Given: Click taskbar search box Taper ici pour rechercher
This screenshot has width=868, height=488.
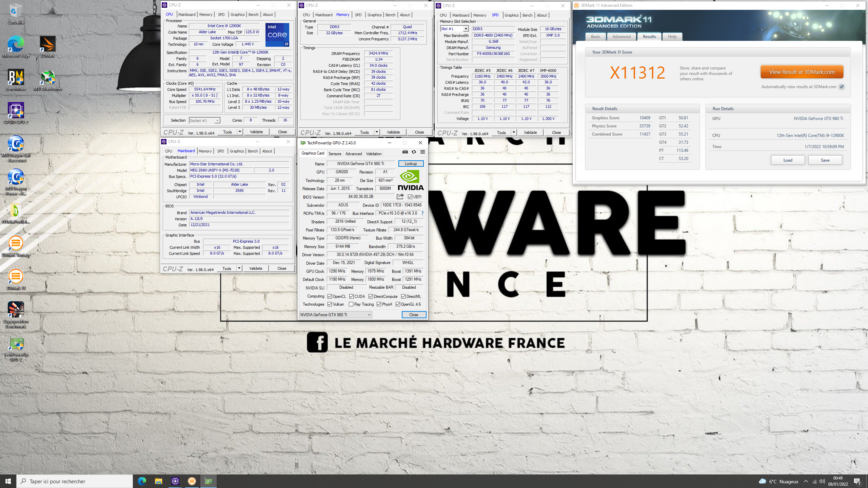Looking at the screenshot, I should (x=75, y=481).
